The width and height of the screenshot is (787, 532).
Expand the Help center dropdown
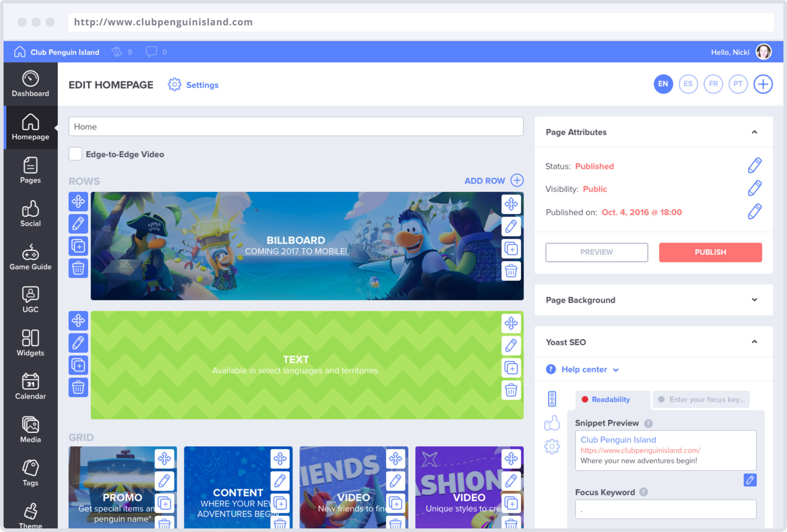(x=584, y=369)
